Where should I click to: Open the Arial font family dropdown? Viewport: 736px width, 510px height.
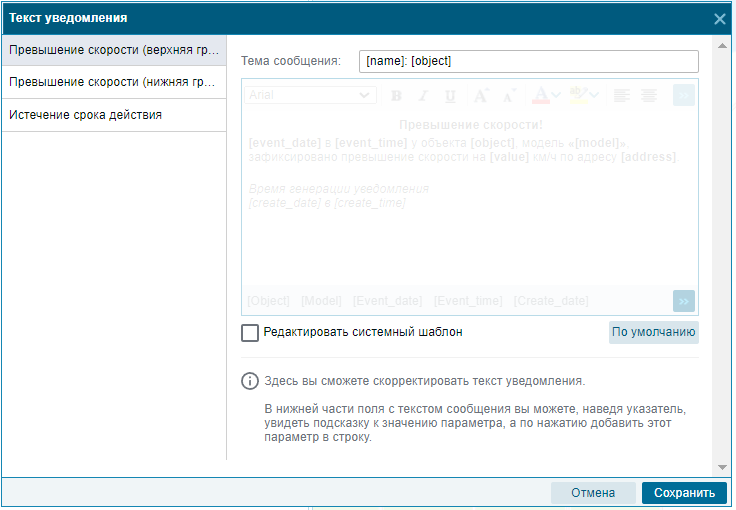click(x=310, y=95)
